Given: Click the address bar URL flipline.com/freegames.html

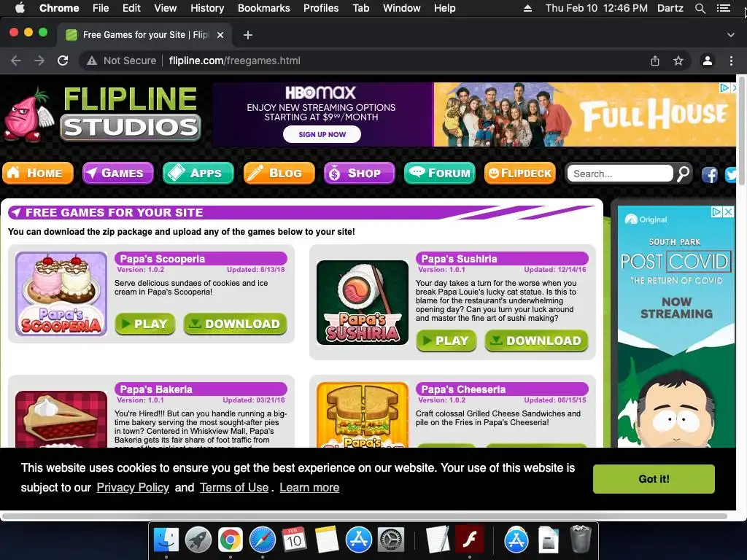Looking at the screenshot, I should tap(234, 61).
